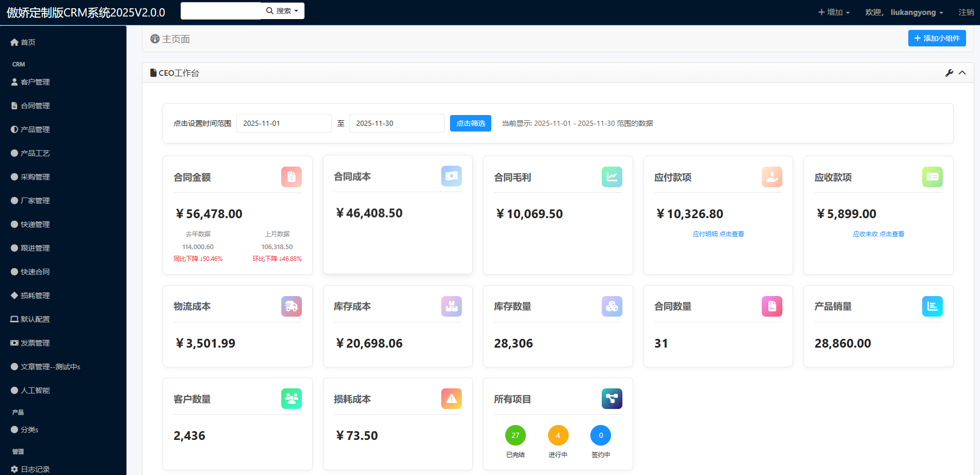Open 客户管理 in the sidebar
Viewport: 980px width, 475px height.
tap(35, 82)
